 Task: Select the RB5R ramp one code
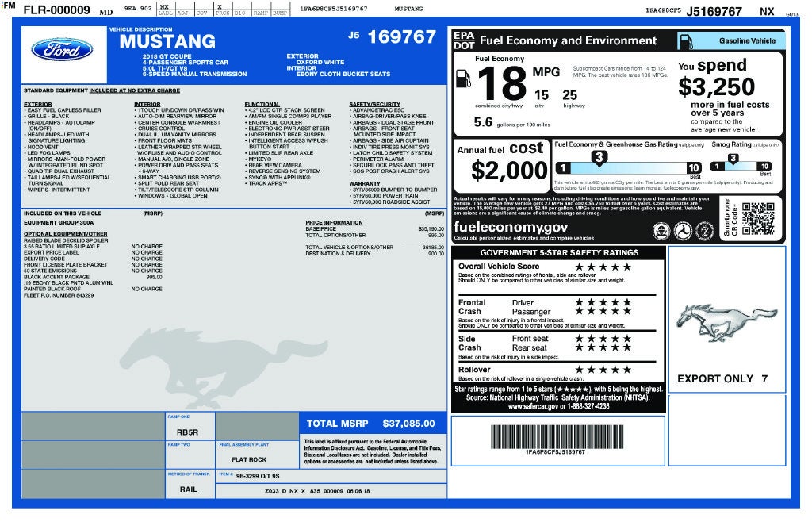point(187,432)
